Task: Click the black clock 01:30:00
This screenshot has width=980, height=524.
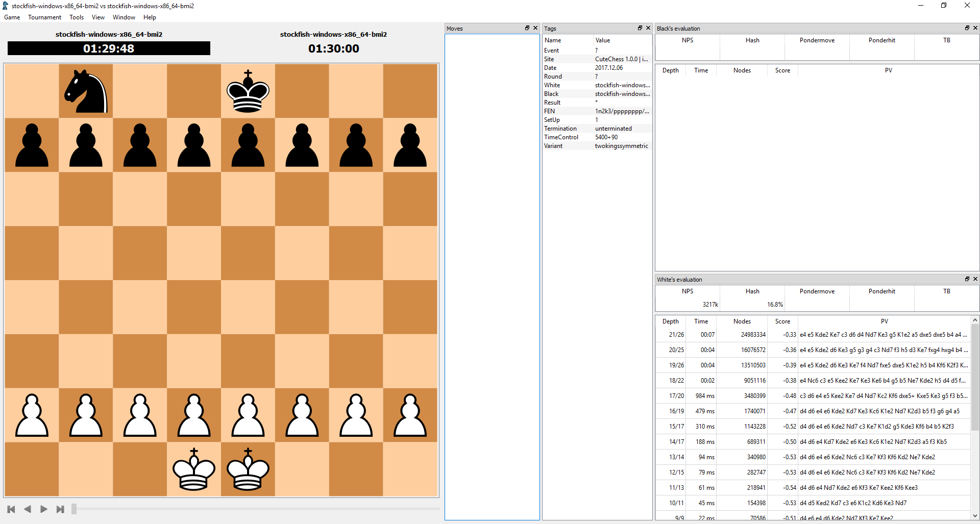Action: (334, 48)
